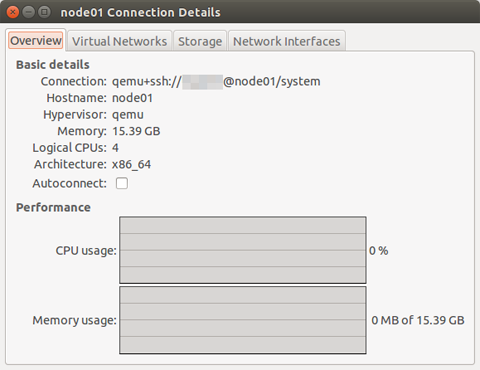Screen dimensions: 480x370
Task: Click the Memory usage graph
Action: point(243,320)
